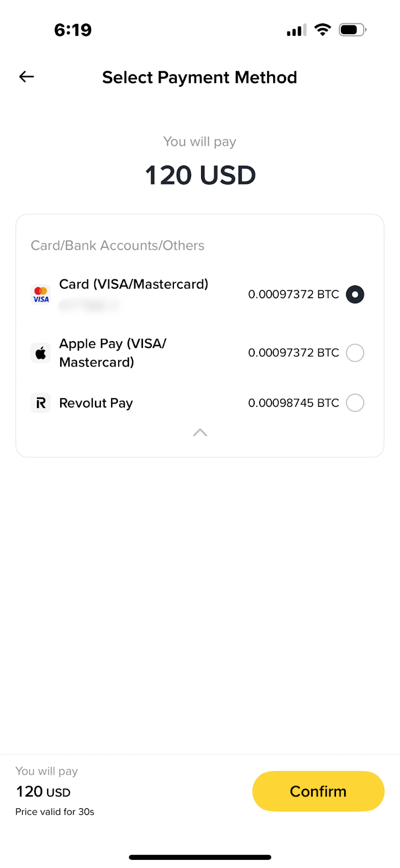The height and width of the screenshot is (868, 400).
Task: Tap the home indicator bar
Action: (200, 857)
